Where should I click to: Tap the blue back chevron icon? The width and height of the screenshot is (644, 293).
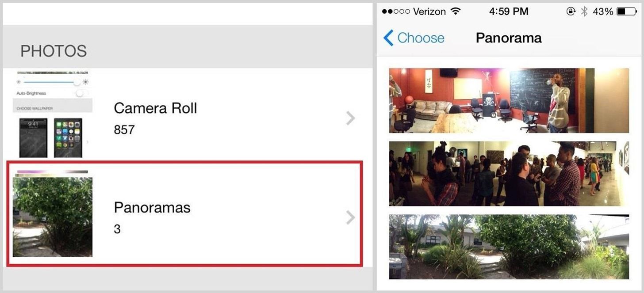coord(388,38)
